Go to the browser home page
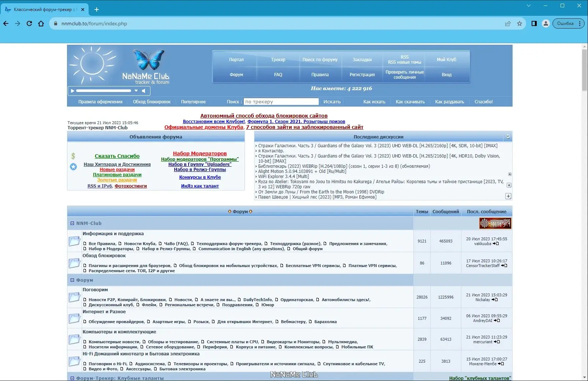The height and width of the screenshot is (381, 588). point(41,23)
